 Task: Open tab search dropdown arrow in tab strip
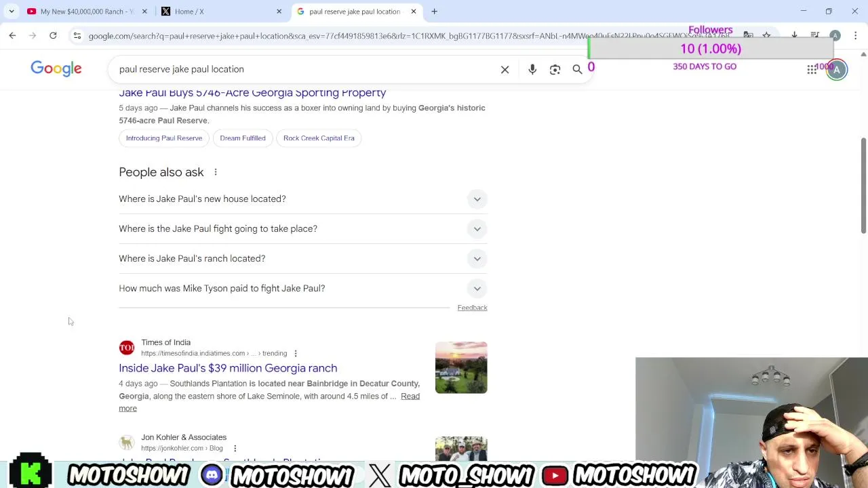[12, 12]
